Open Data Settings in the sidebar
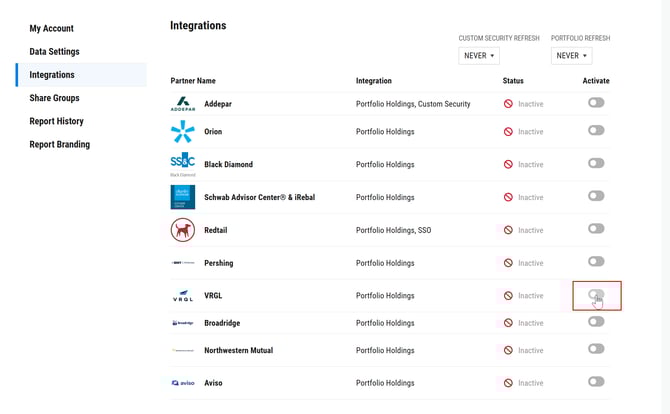Image resolution: width=670 pixels, height=414 pixels. pyautogui.click(x=54, y=52)
